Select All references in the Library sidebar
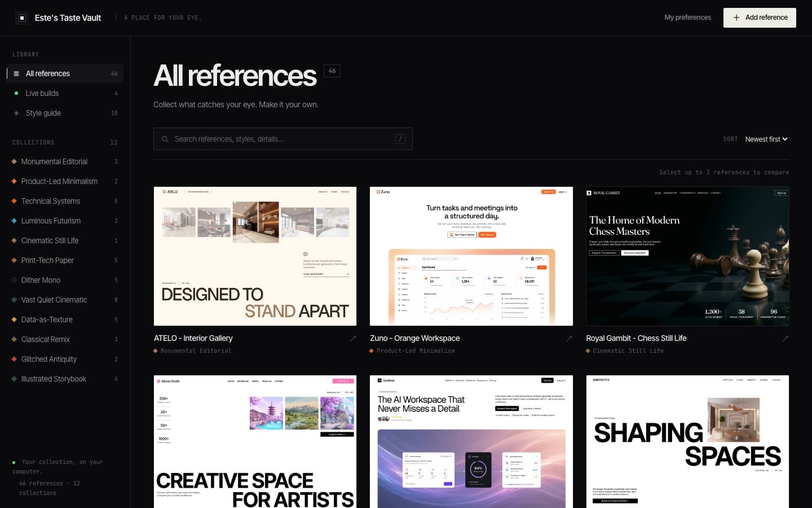The image size is (812, 508). coord(65,73)
